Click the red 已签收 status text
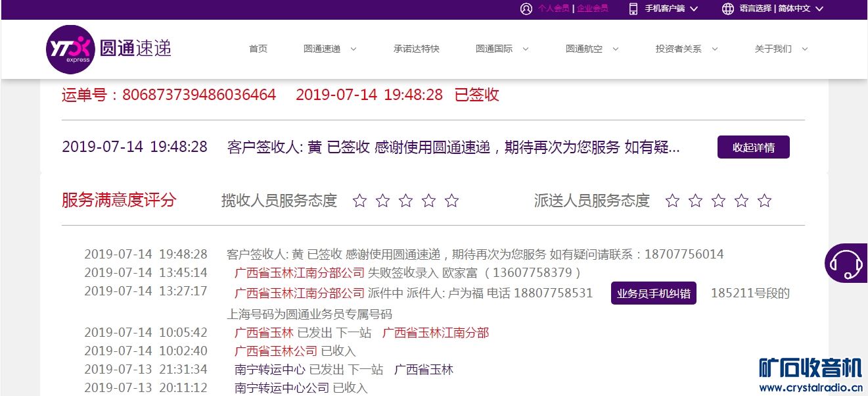This screenshot has width=868, height=396. pyautogui.click(x=477, y=95)
